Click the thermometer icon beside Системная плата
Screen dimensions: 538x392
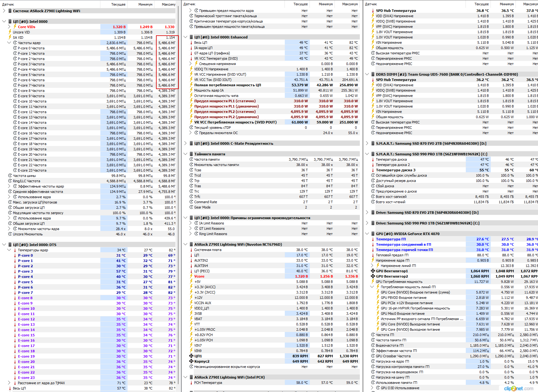pyautogui.click(x=191, y=250)
